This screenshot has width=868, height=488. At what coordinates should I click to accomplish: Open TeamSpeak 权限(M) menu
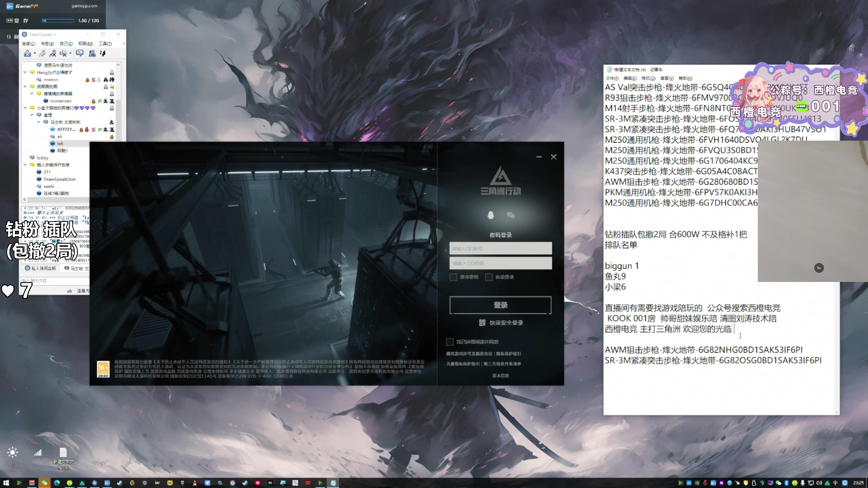click(86, 44)
